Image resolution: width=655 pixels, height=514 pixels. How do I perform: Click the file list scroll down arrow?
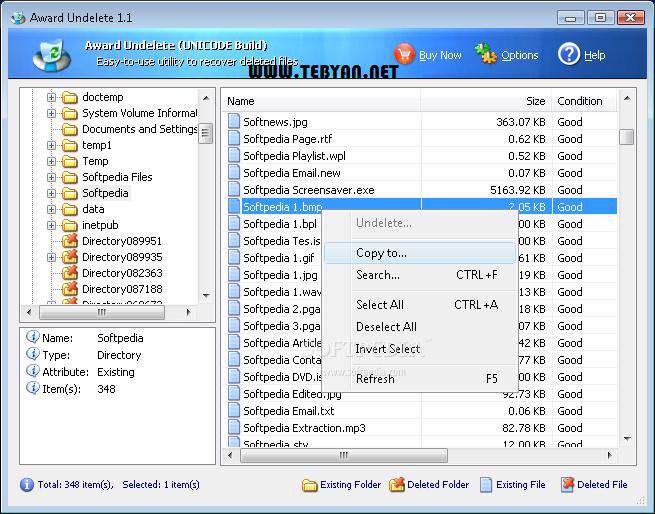click(627, 439)
